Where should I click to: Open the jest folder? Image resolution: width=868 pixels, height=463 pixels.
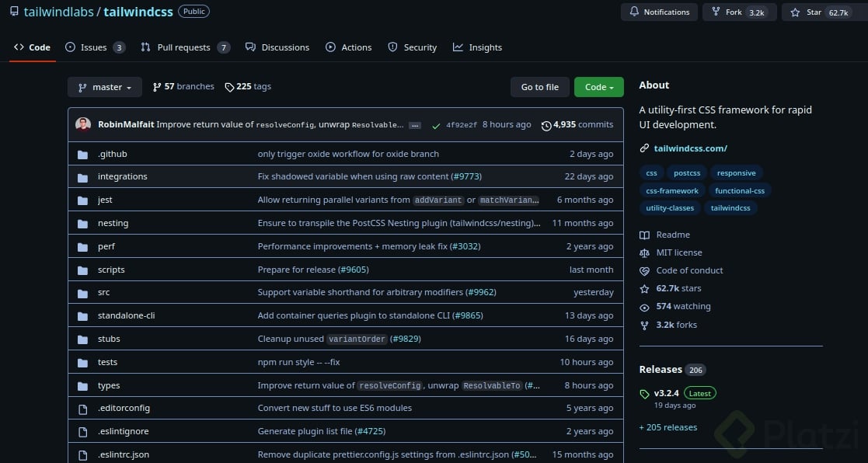click(105, 200)
